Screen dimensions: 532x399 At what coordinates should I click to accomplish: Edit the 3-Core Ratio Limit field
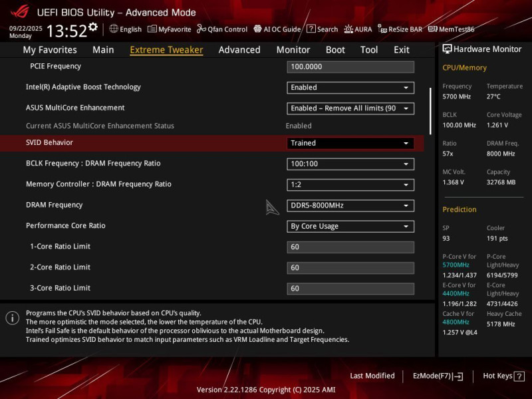tap(350, 289)
